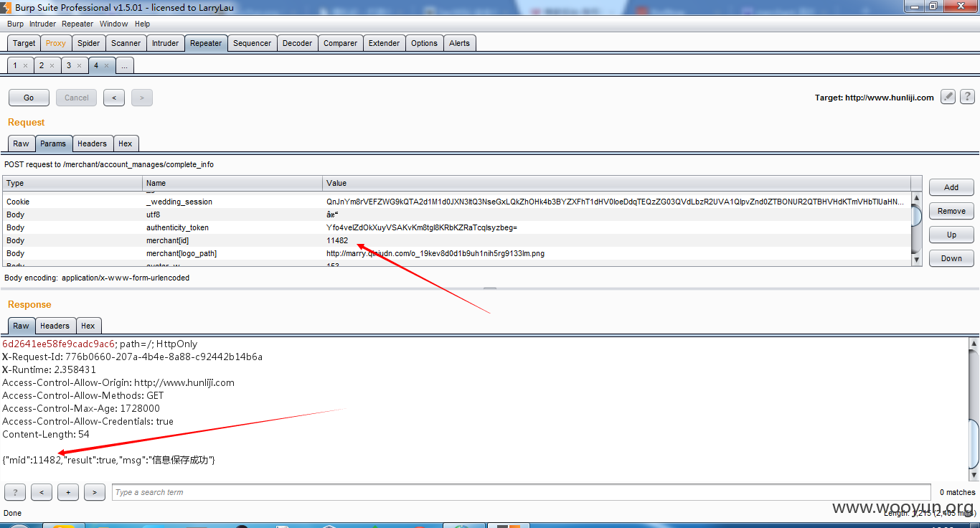The image size is (980, 528).
Task: Switch to the Comparer tab
Action: (340, 43)
